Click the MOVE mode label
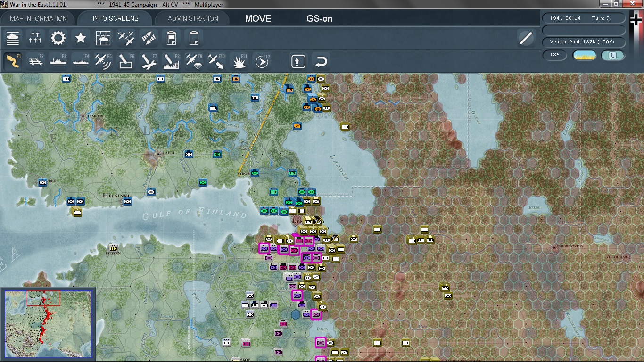 [x=258, y=19]
